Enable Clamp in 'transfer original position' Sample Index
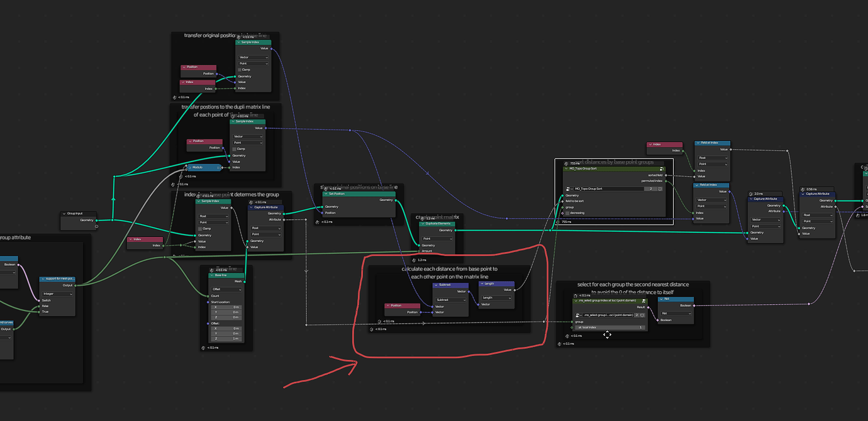868x421 pixels. pyautogui.click(x=240, y=70)
